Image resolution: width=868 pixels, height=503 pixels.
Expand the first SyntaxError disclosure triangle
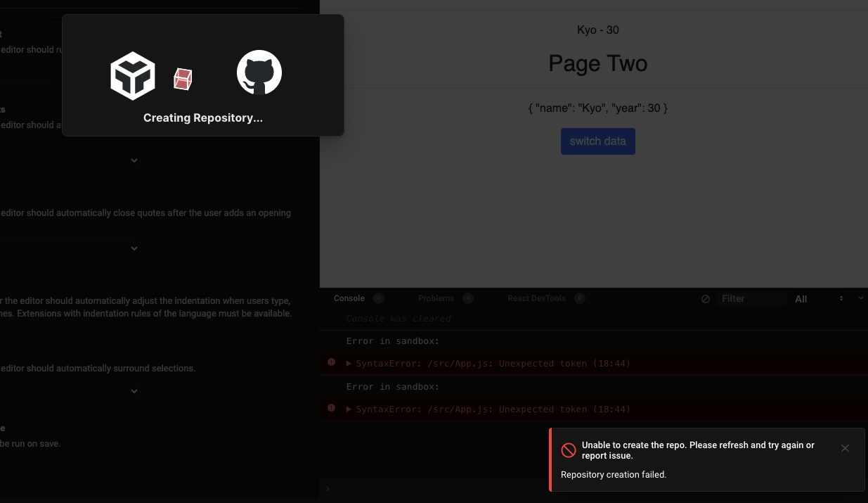click(x=347, y=362)
